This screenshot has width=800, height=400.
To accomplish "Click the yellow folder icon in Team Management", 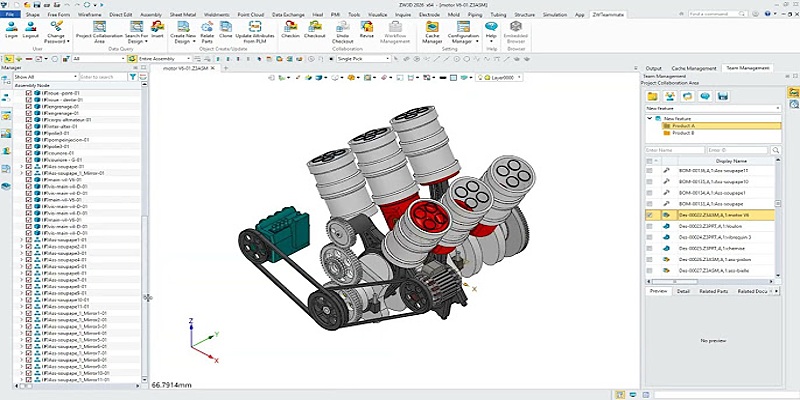I will click(x=652, y=96).
